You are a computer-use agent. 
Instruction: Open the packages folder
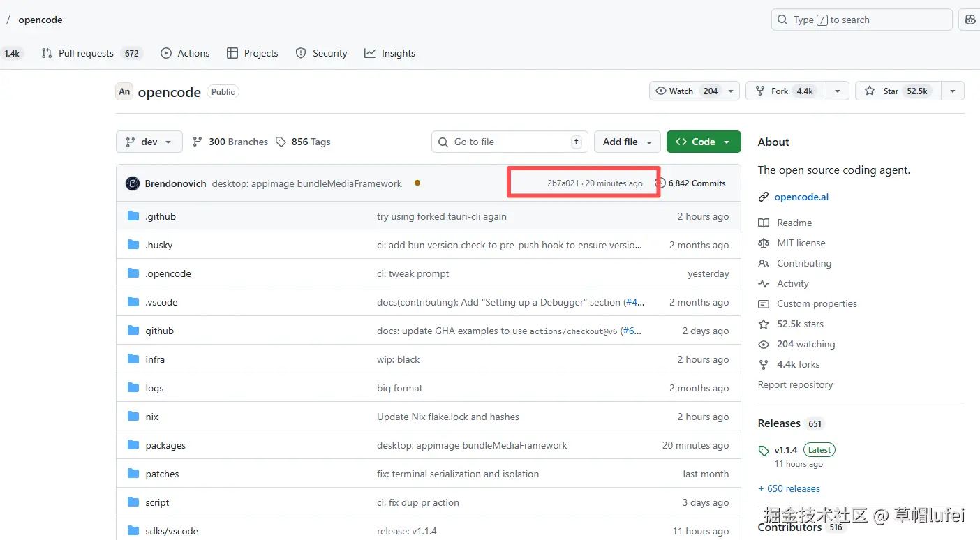pos(165,445)
